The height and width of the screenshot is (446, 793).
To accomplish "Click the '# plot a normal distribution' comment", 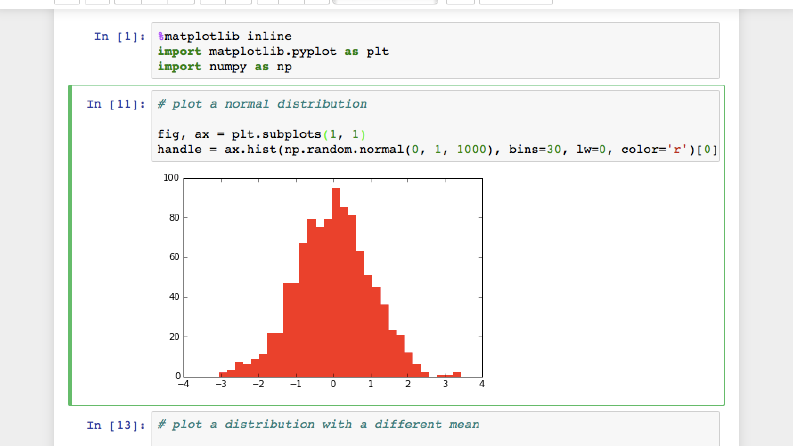I will 262,104.
